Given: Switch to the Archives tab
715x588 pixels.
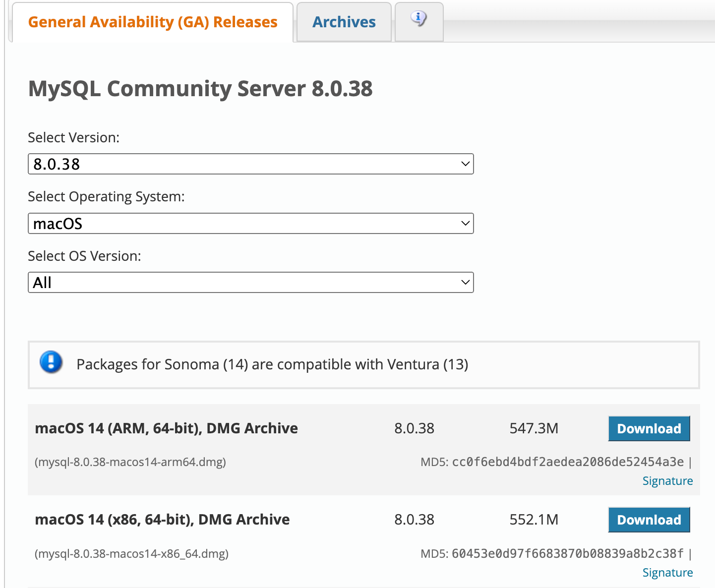Looking at the screenshot, I should pos(344,22).
